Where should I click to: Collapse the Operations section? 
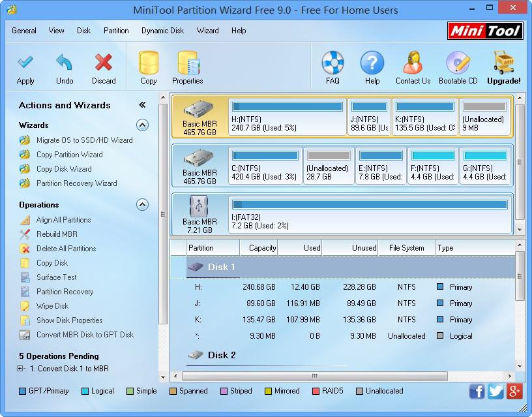pos(142,204)
